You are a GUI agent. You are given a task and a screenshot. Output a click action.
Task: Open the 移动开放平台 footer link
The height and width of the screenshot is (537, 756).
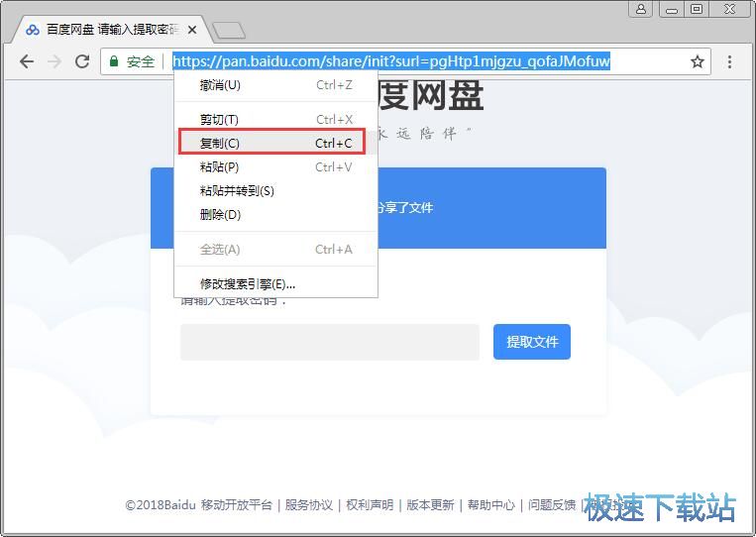tap(237, 504)
